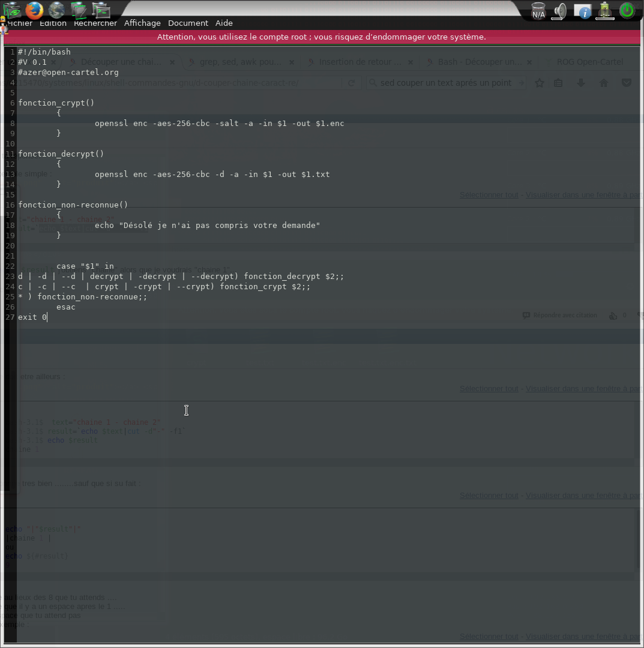Click the '#V 0.1' comment line
Image resolution: width=644 pixels, height=648 pixels.
pyautogui.click(x=32, y=62)
